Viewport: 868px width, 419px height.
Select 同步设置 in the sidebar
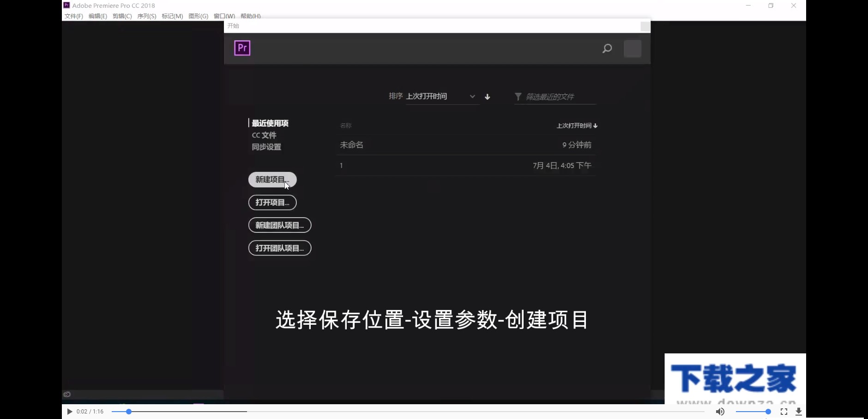point(266,146)
